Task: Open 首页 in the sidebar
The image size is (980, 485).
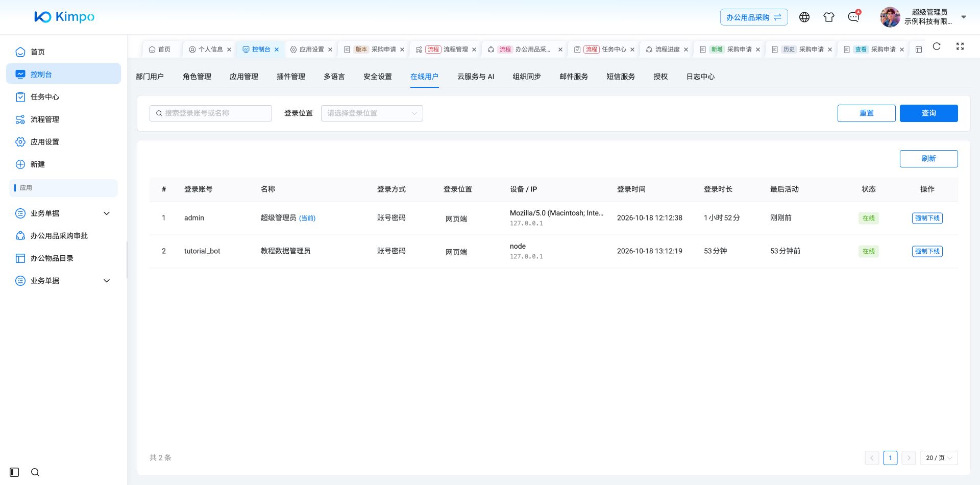Action: pos(63,52)
